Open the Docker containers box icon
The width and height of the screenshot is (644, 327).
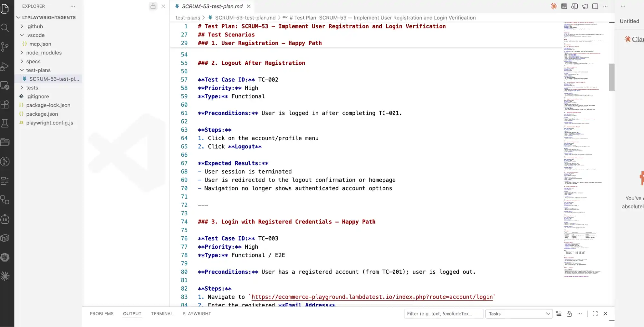coord(5,238)
